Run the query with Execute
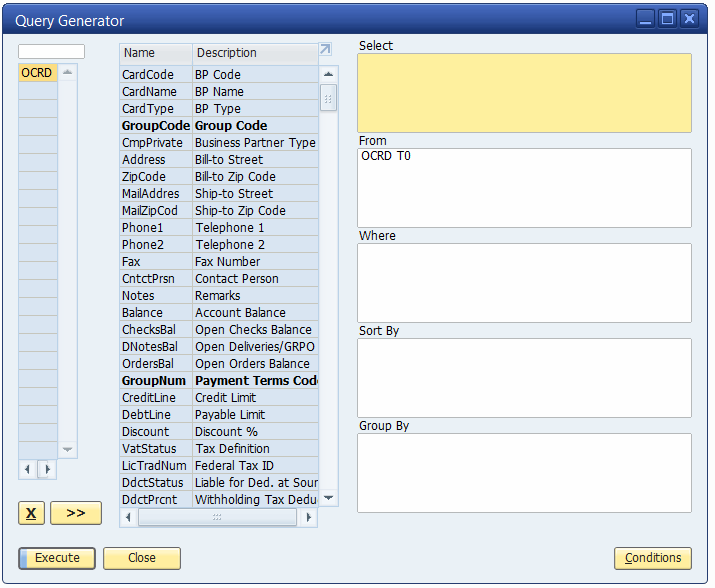The height and width of the screenshot is (588, 715). point(57,558)
